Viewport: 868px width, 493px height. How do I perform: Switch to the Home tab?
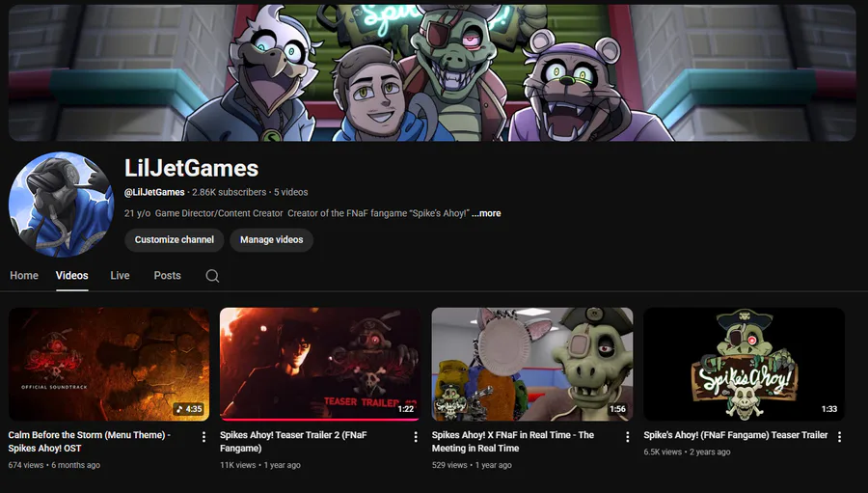[24, 275]
